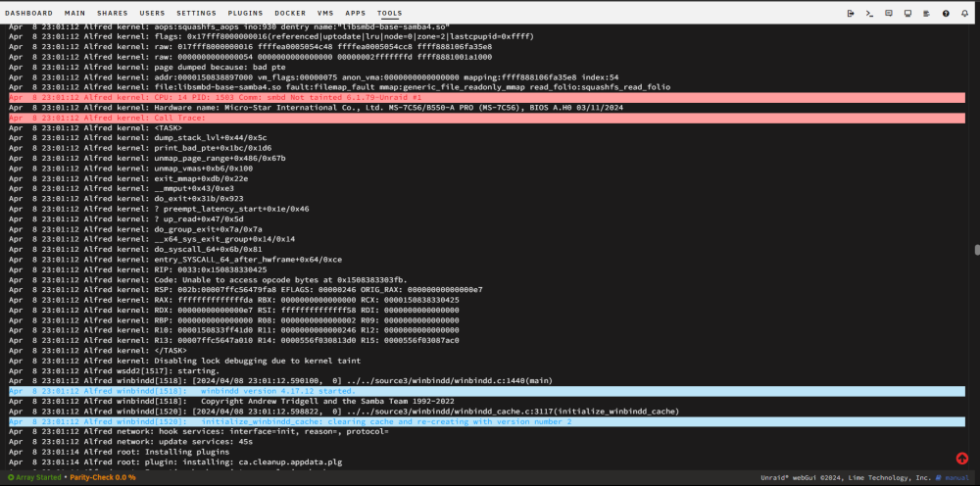Click the "CPU: 14 PID: 1503" red line
Viewport: 980px width, 486px height.
point(487,97)
